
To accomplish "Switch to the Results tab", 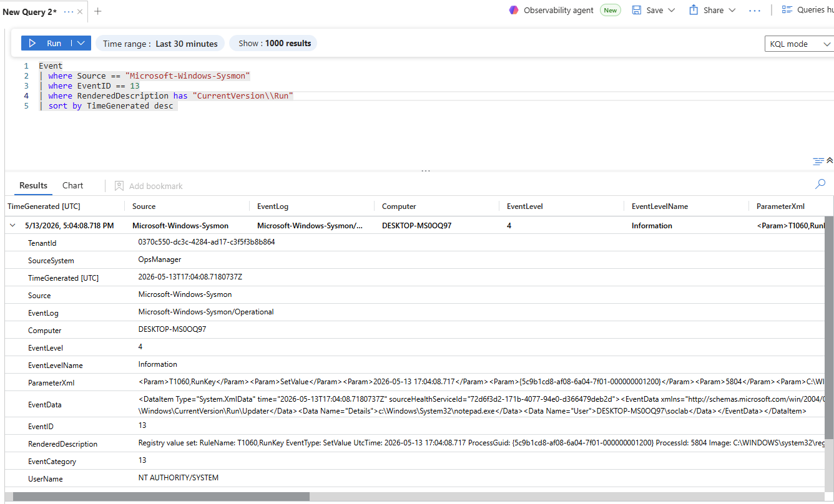I will [33, 185].
